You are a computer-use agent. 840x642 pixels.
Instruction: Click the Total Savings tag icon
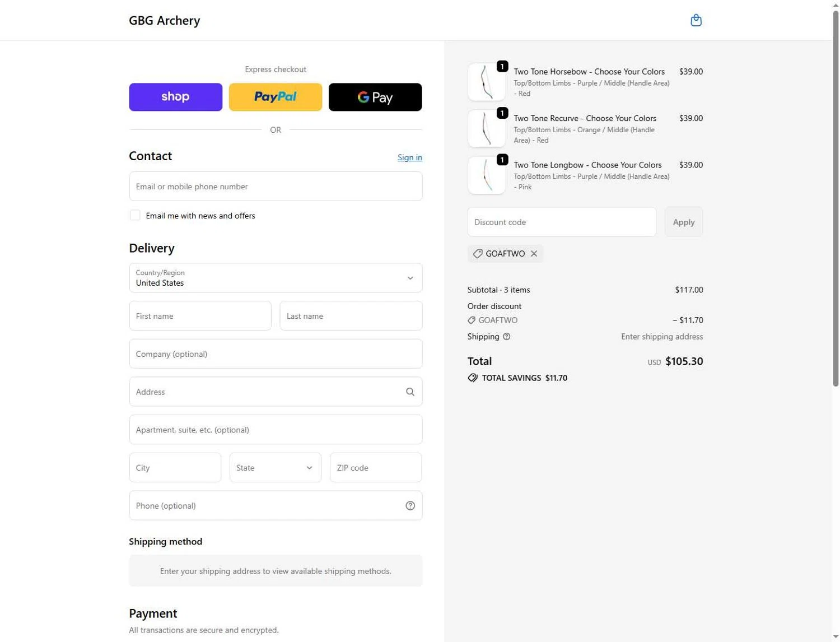point(473,378)
